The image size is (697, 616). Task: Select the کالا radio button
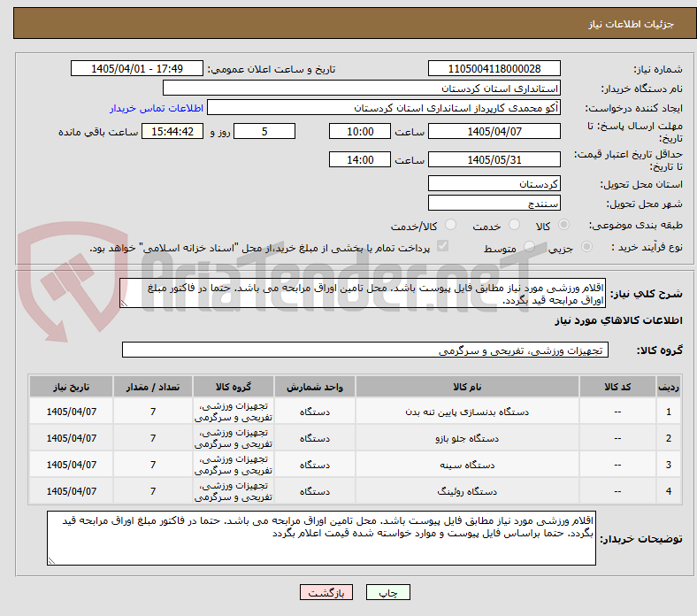point(563,225)
